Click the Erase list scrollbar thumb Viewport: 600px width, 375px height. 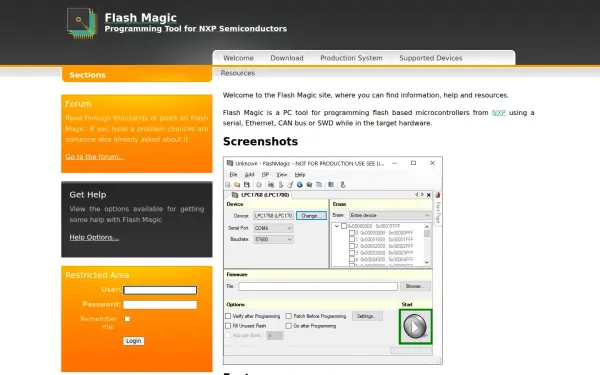tap(427, 233)
